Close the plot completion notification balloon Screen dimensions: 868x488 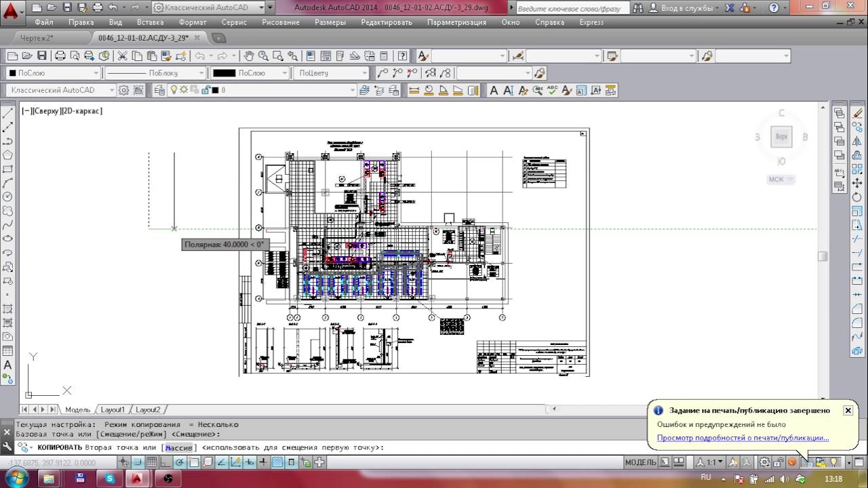(848, 410)
